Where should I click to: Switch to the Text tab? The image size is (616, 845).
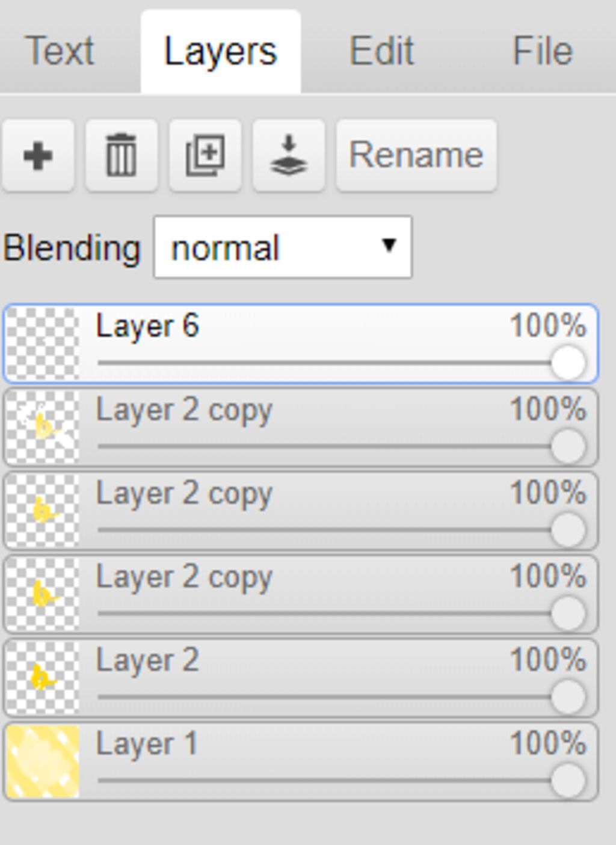pos(60,51)
